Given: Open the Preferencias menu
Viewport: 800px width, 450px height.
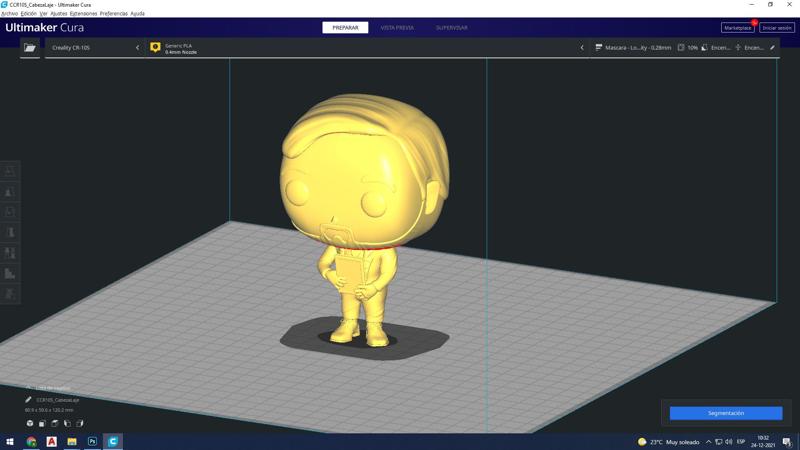Looking at the screenshot, I should [x=114, y=14].
